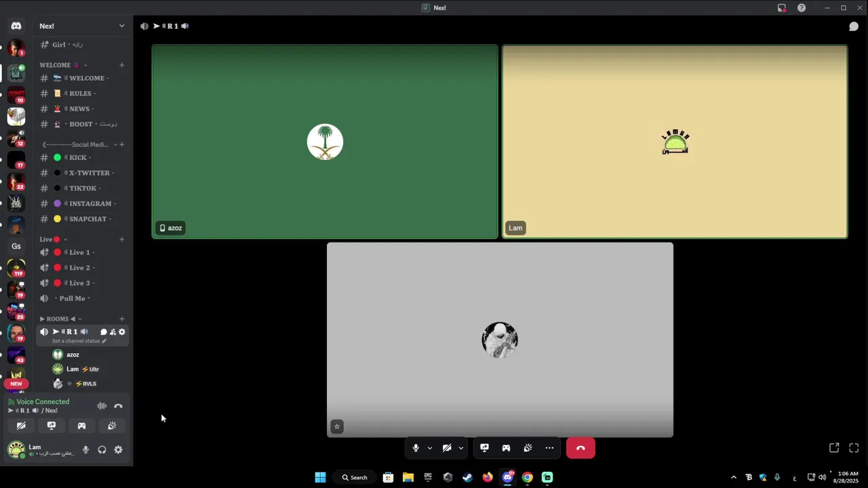Collapse the Live category
Screen dimensions: 868x488
pos(53,239)
